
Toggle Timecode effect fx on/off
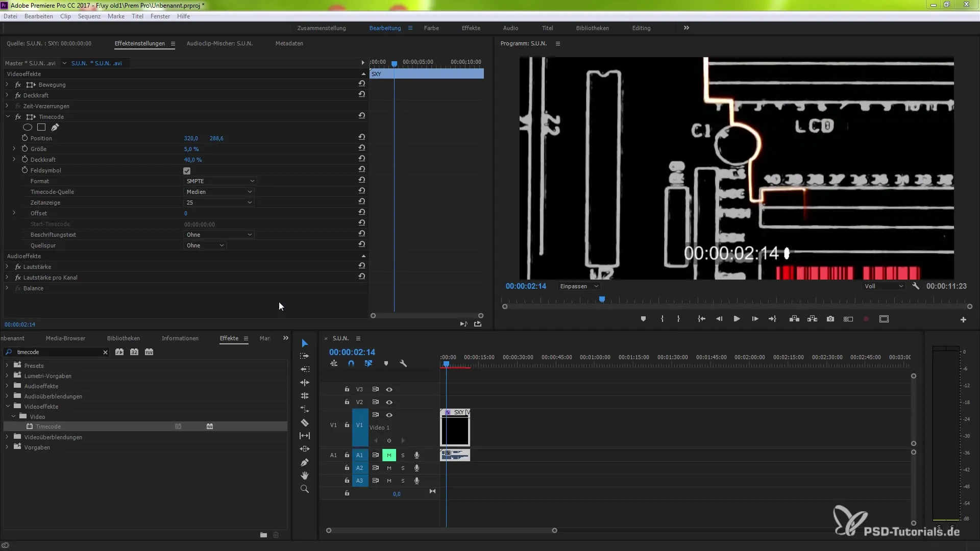pyautogui.click(x=18, y=117)
